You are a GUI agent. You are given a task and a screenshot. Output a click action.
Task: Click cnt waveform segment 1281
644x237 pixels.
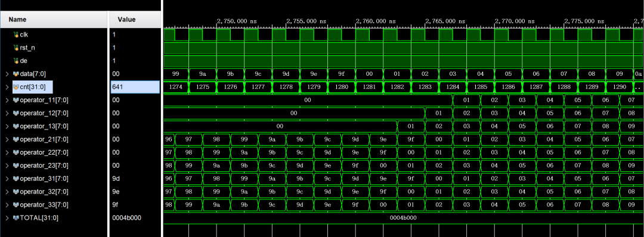tap(369, 87)
